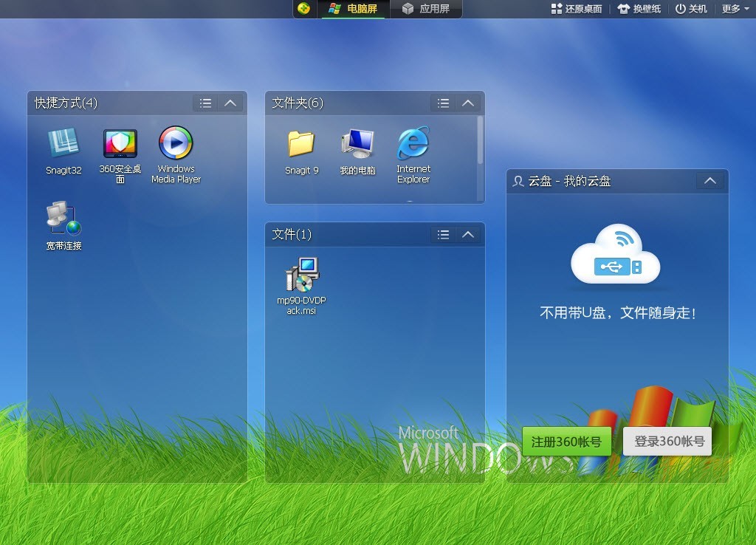Open Windows Media Player icon

tap(176, 143)
